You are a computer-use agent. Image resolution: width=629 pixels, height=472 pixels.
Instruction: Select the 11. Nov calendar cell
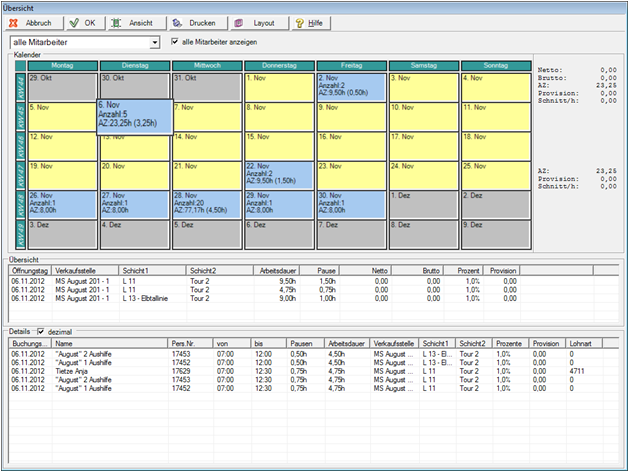(x=496, y=117)
